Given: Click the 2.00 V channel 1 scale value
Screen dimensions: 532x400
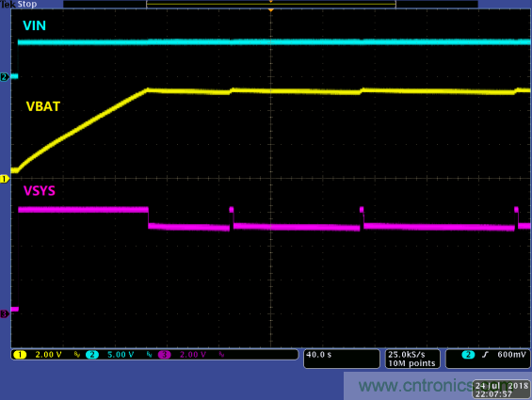Looking at the screenshot, I should click(49, 355).
